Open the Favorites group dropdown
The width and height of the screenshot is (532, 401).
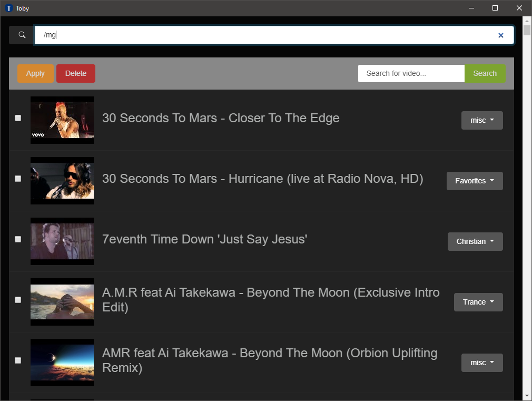pos(474,181)
